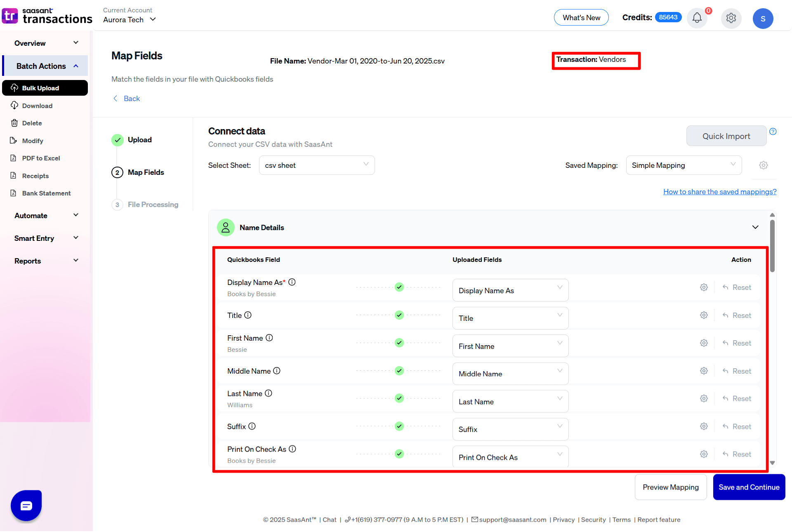Open gear settings for Last Name row
The height and width of the screenshot is (532, 792).
coord(704,398)
